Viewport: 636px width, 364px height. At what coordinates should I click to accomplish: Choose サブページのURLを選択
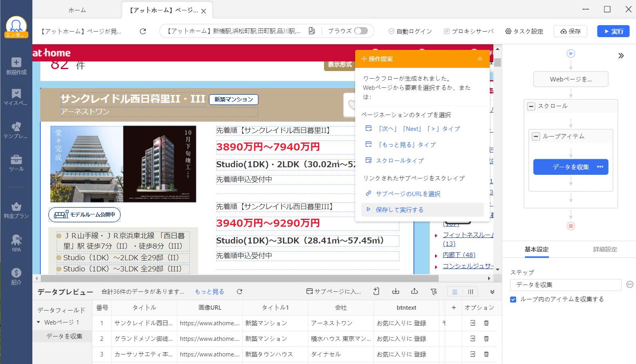click(403, 194)
